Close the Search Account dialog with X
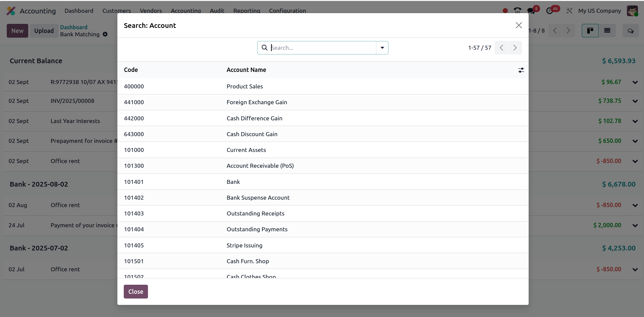Image resolution: width=644 pixels, height=317 pixels. coord(519,25)
